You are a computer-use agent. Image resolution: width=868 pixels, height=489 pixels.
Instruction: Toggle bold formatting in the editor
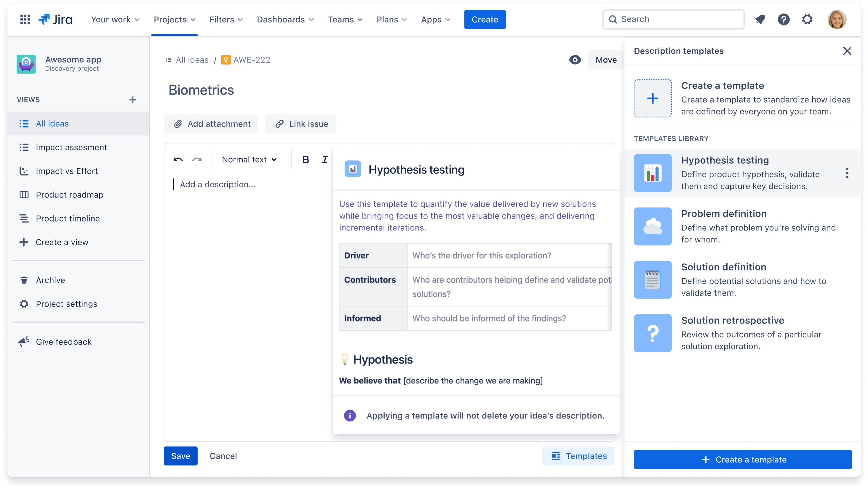point(306,160)
